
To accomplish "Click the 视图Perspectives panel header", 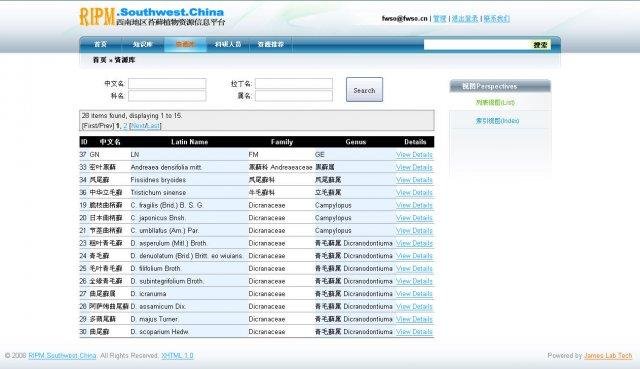I will pos(500,86).
